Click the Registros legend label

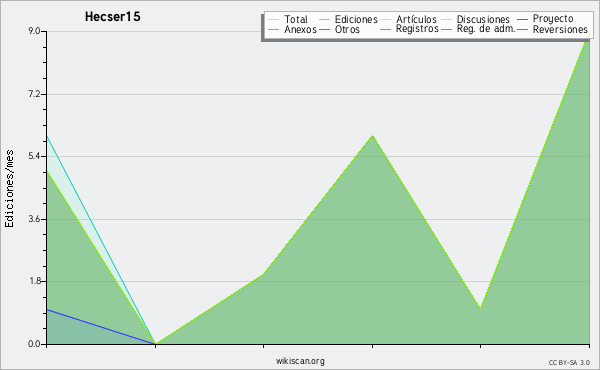coord(417,29)
